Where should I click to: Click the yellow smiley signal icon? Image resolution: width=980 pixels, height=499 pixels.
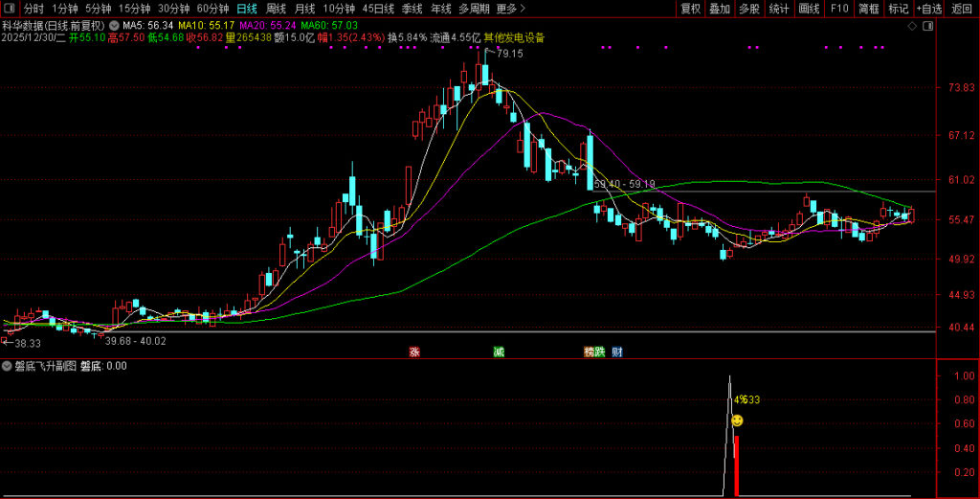pyautogui.click(x=737, y=420)
